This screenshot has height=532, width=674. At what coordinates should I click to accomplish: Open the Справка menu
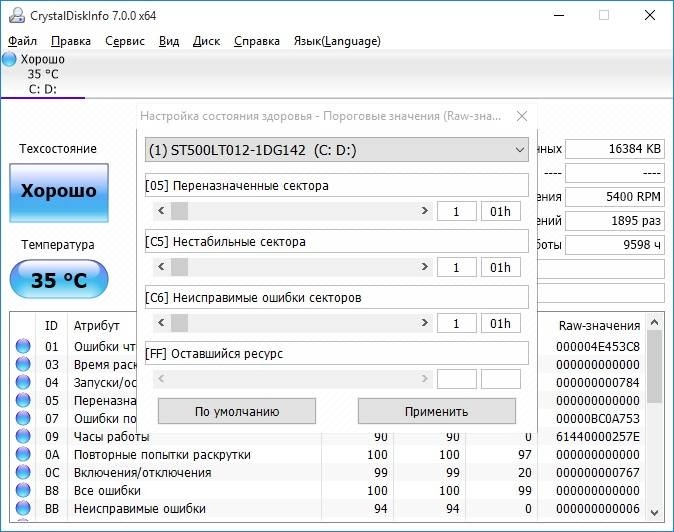pos(257,41)
